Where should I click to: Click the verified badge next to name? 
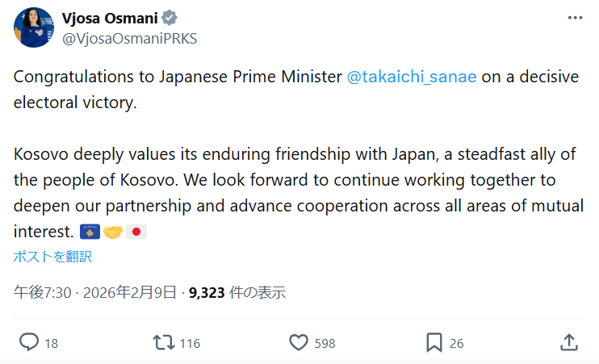[170, 19]
